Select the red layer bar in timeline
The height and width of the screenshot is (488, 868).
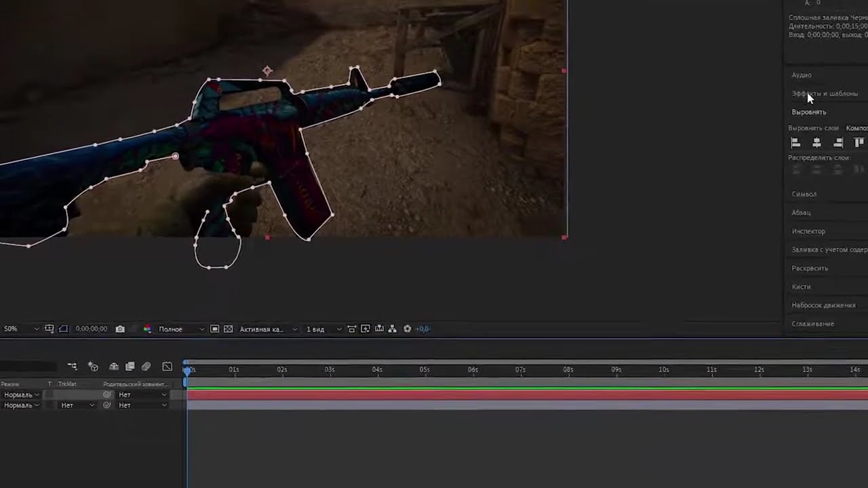click(x=527, y=394)
